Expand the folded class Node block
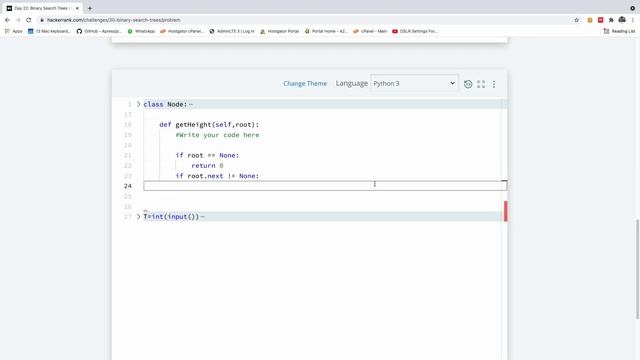 [138, 104]
